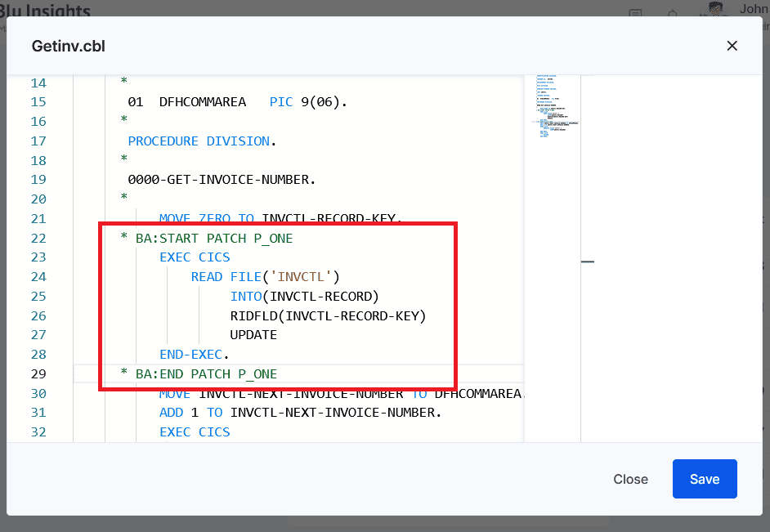This screenshot has width=770, height=532.
Task: Click the UPDATE keyword on line 27
Action: pyautogui.click(x=253, y=335)
